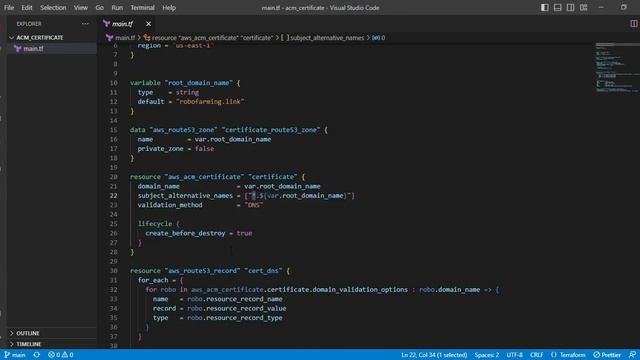Change indentation via Spaces: 2
640x360 pixels.
487,355
